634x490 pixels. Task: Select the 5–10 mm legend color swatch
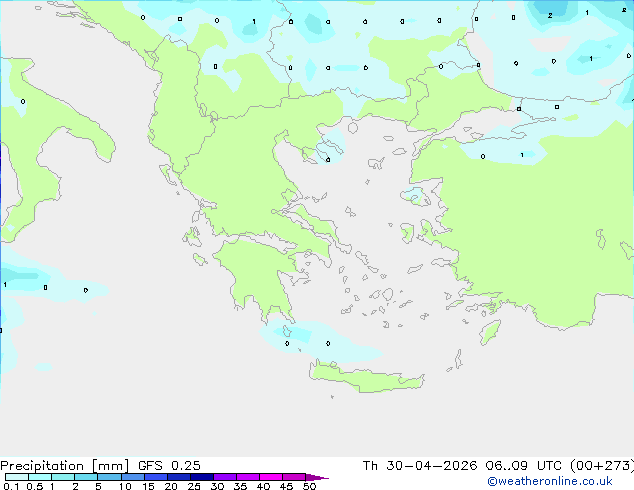click(109, 477)
